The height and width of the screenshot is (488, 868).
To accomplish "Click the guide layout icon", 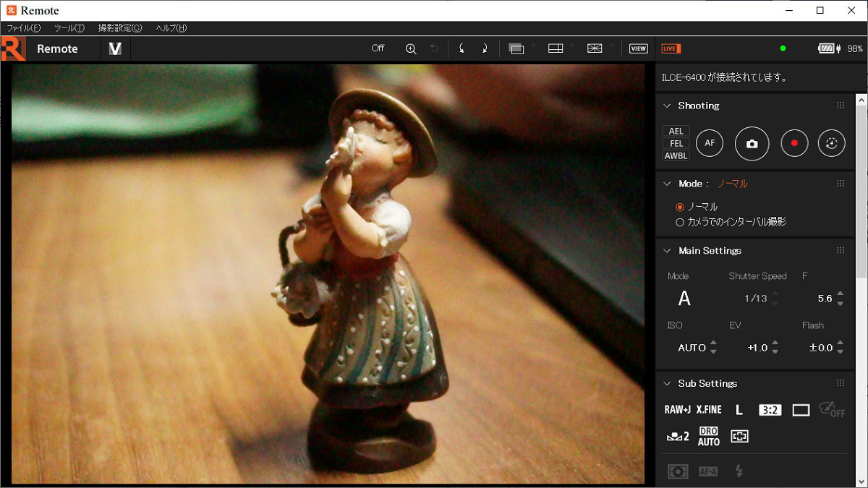I will (x=556, y=48).
